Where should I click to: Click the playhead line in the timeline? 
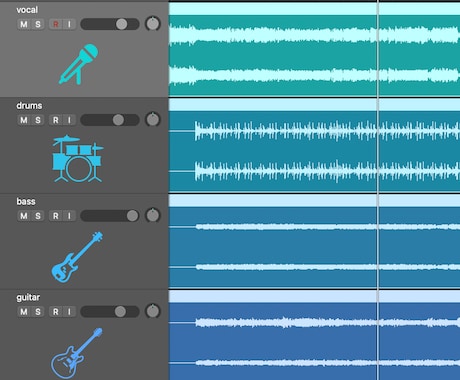378,190
